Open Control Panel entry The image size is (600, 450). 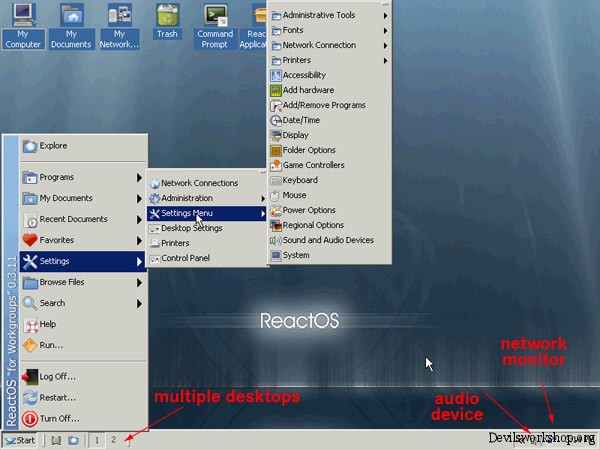207,258
